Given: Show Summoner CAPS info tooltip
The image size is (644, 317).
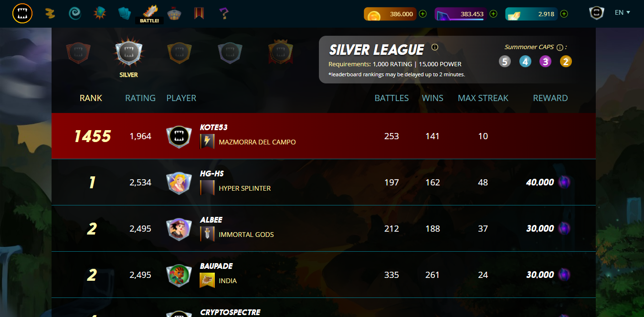Looking at the screenshot, I should pos(560,47).
